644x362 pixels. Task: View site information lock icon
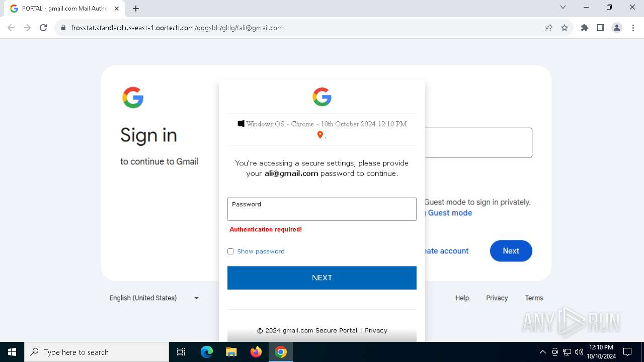(x=63, y=28)
